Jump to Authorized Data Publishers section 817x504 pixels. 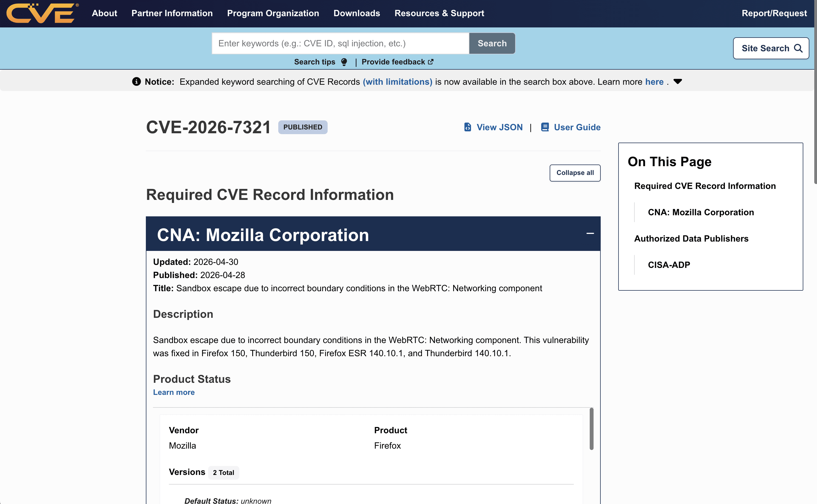(691, 239)
